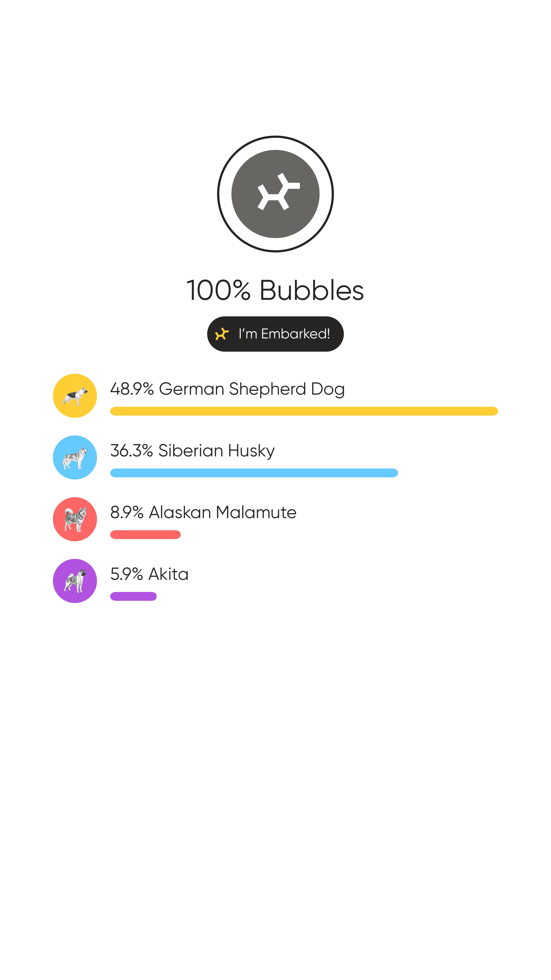
Task: Open the German Shepherd Dog breed name
Action: pyautogui.click(x=252, y=389)
